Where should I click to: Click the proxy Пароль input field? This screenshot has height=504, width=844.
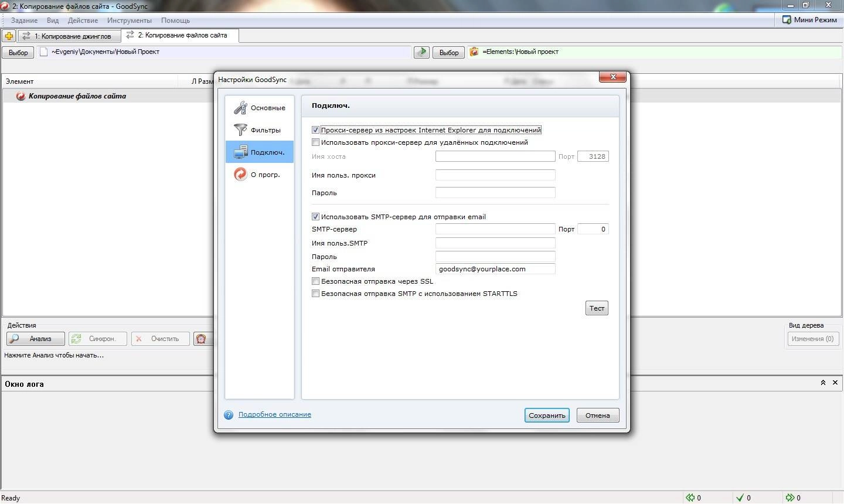click(x=495, y=193)
